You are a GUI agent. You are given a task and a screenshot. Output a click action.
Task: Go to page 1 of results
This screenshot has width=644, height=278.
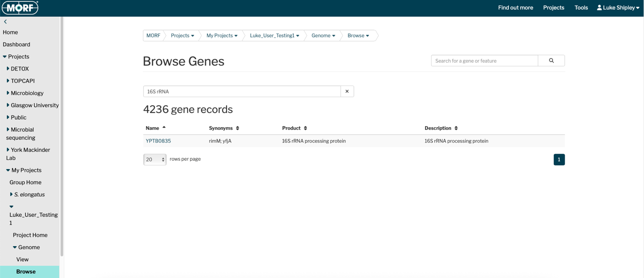[x=559, y=160]
